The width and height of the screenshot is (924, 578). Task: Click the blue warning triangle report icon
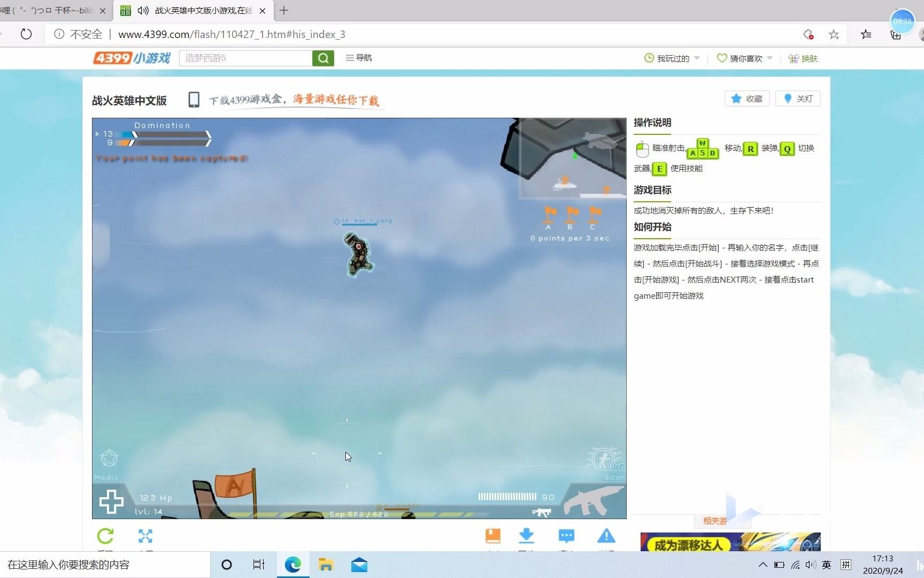(606, 536)
